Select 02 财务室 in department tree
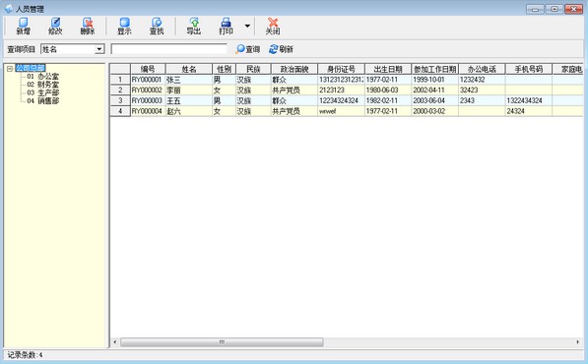Viewport: 588px width, 364px height. [42, 85]
